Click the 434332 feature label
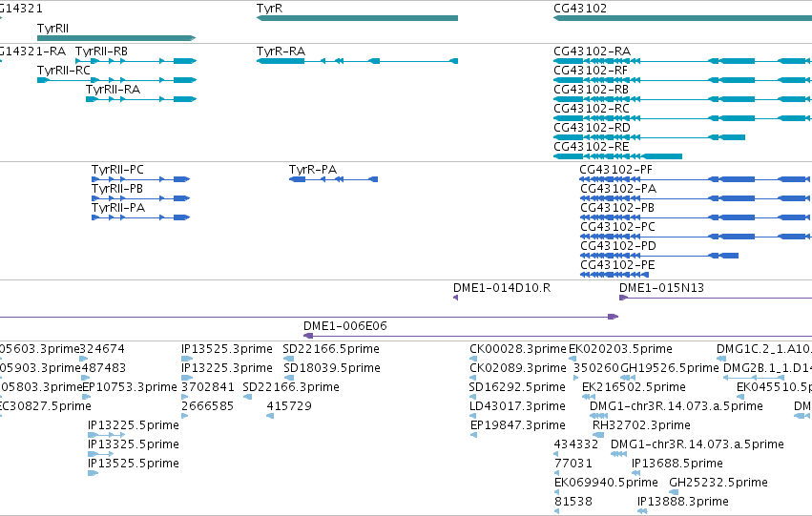This screenshot has width=812, height=516. [576, 445]
